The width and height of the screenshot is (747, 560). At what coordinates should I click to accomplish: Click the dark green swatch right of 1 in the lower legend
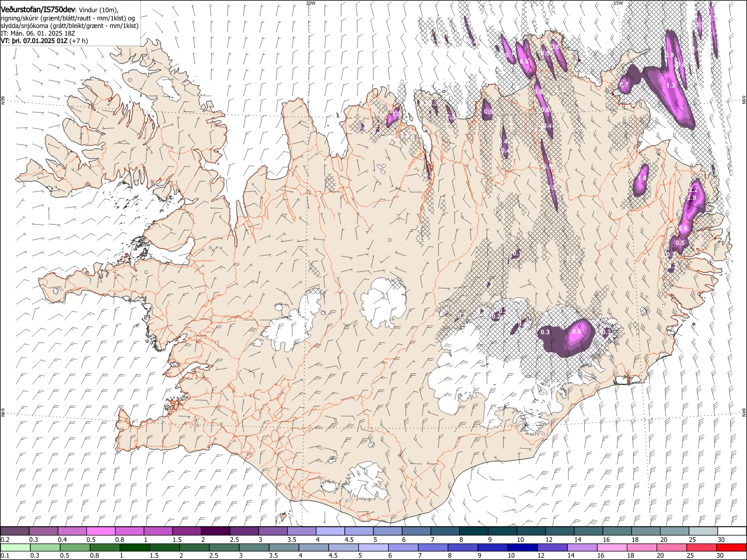pos(134,547)
